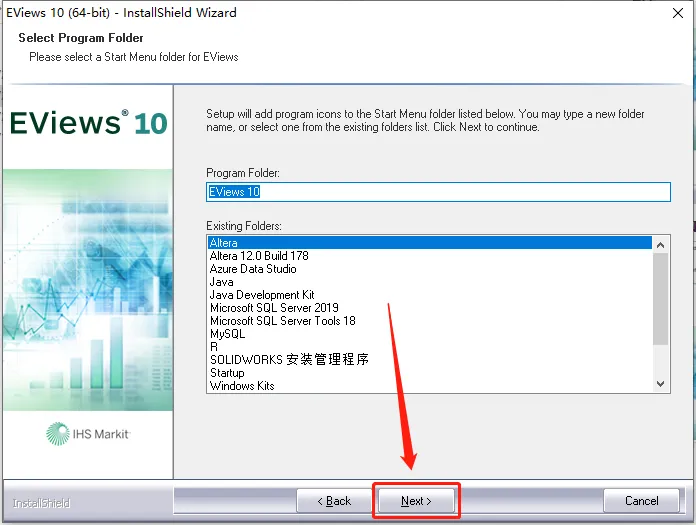Image resolution: width=696 pixels, height=525 pixels.
Task: Close the InstallShield Wizard window
Action: [678, 13]
